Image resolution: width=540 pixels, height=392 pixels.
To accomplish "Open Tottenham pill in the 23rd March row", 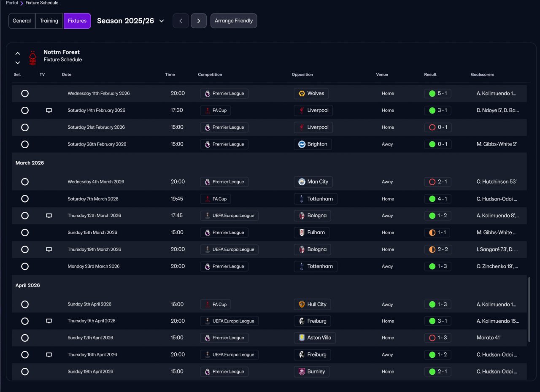I will 316,266.
